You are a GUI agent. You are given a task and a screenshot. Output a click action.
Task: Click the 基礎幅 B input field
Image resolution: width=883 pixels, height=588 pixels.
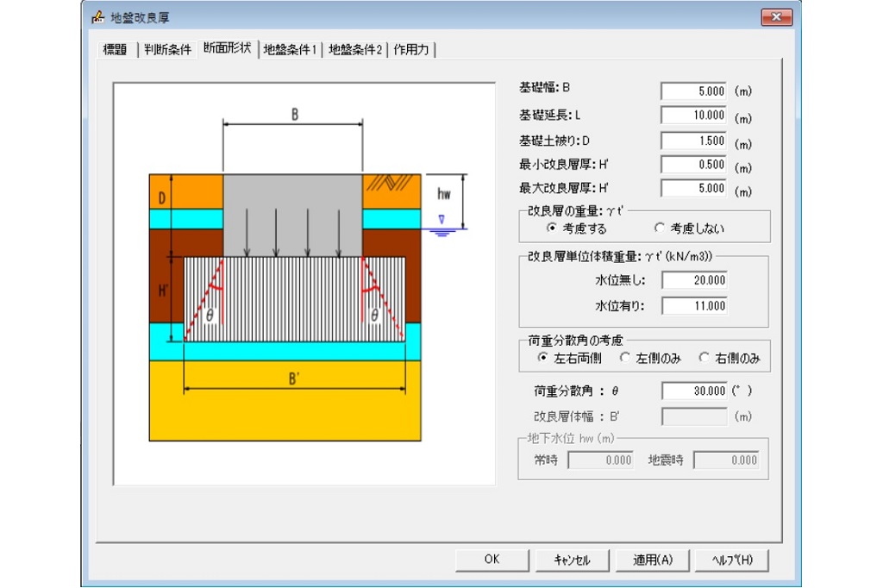coord(694,91)
